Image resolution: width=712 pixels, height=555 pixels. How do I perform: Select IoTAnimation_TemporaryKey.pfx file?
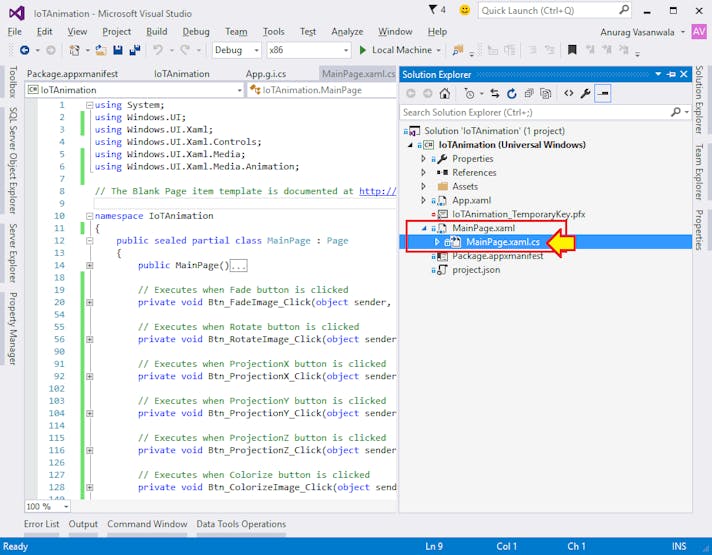pyautogui.click(x=519, y=214)
